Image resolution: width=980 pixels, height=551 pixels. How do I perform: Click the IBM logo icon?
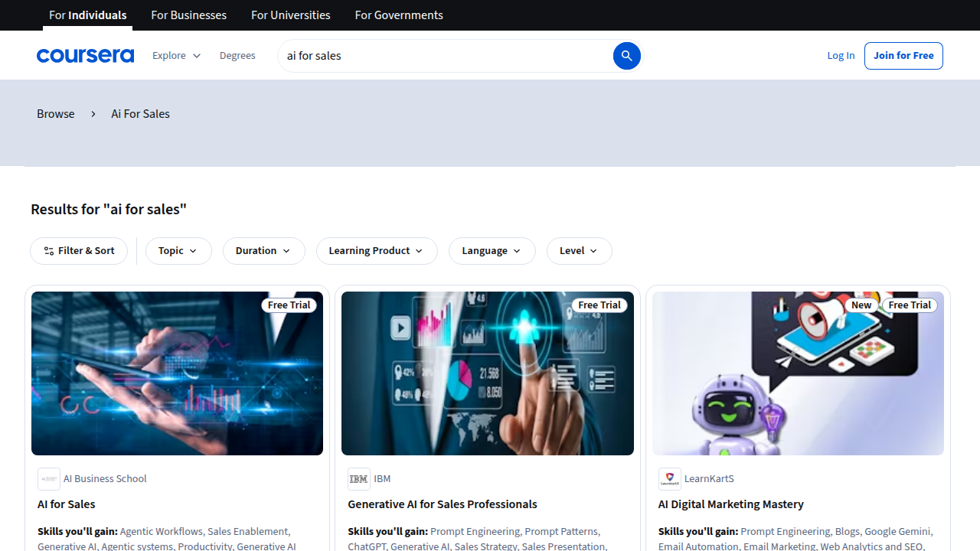coord(359,479)
